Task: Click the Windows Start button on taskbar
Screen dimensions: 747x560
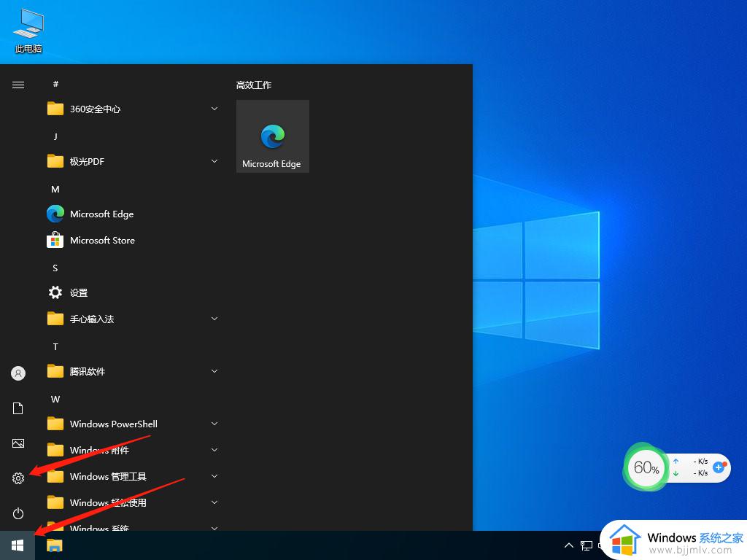Action: tap(18, 545)
